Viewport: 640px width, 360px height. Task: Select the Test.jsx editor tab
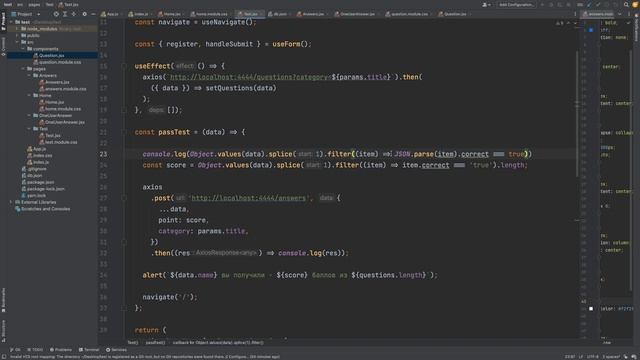[x=249, y=14]
